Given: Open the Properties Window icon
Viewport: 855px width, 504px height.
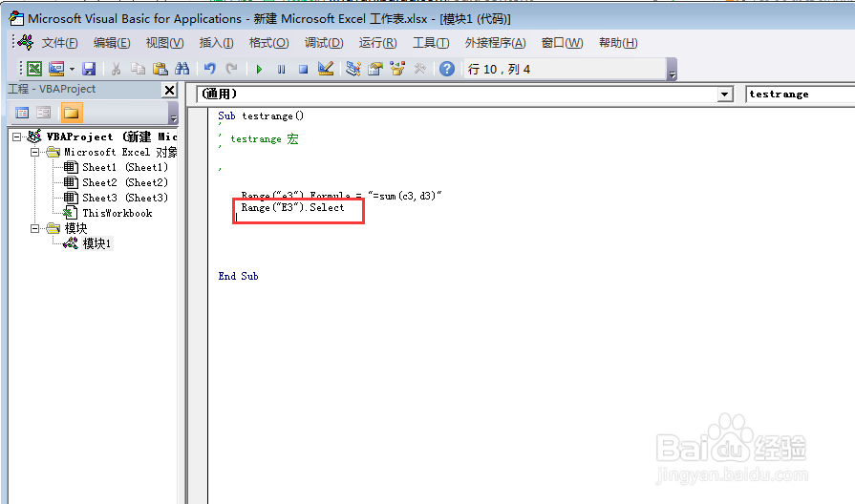Looking at the screenshot, I should 375,69.
